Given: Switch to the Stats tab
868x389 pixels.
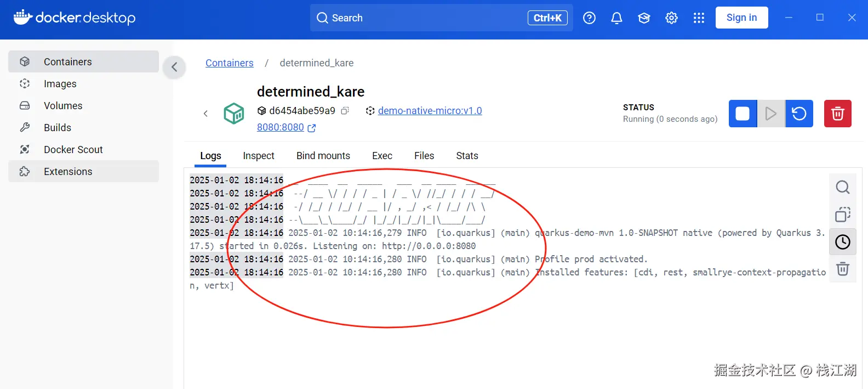Looking at the screenshot, I should click(467, 156).
